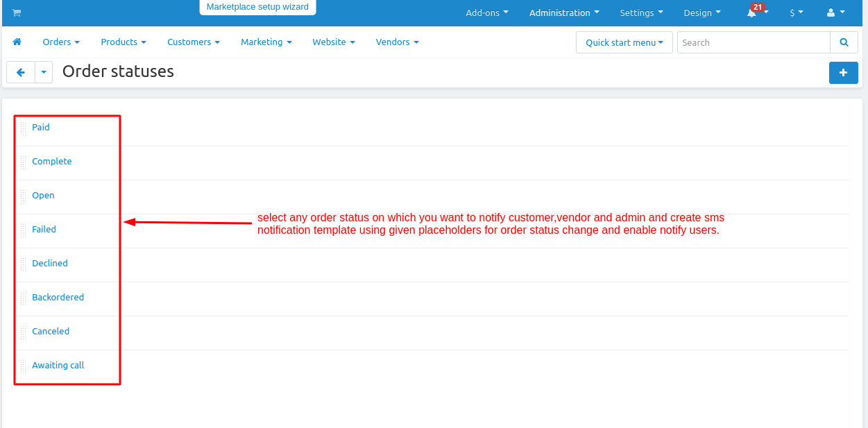Open the shopping cart icon in top bar
This screenshot has width=868, height=428.
coord(17,12)
